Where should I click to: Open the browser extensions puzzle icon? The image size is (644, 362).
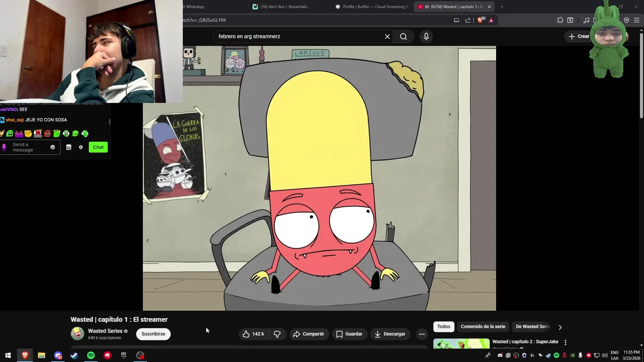click(x=560, y=20)
